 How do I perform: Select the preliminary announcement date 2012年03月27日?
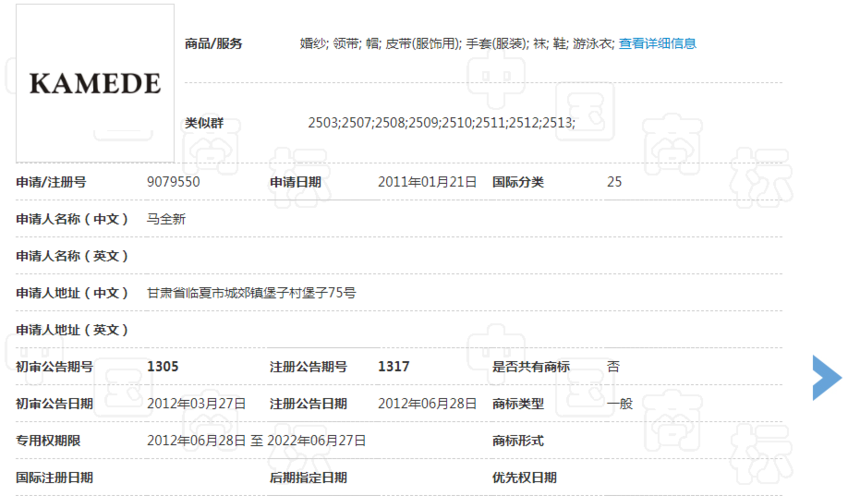pos(196,403)
